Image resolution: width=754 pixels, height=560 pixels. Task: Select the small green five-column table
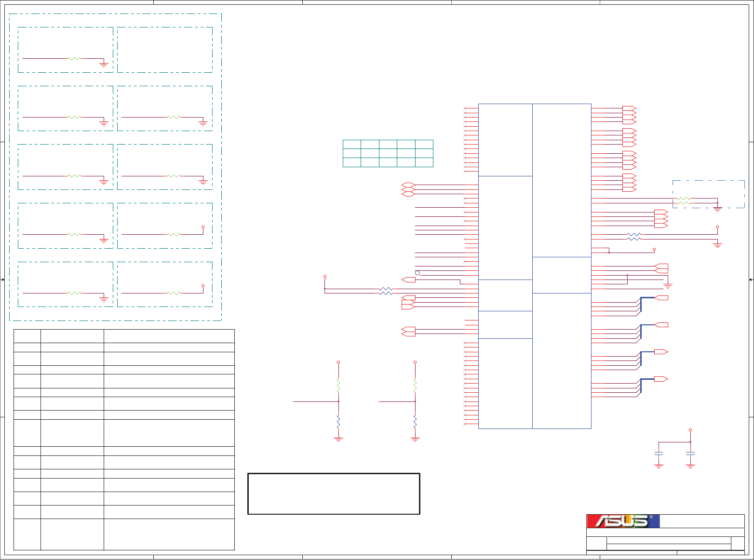point(388,153)
